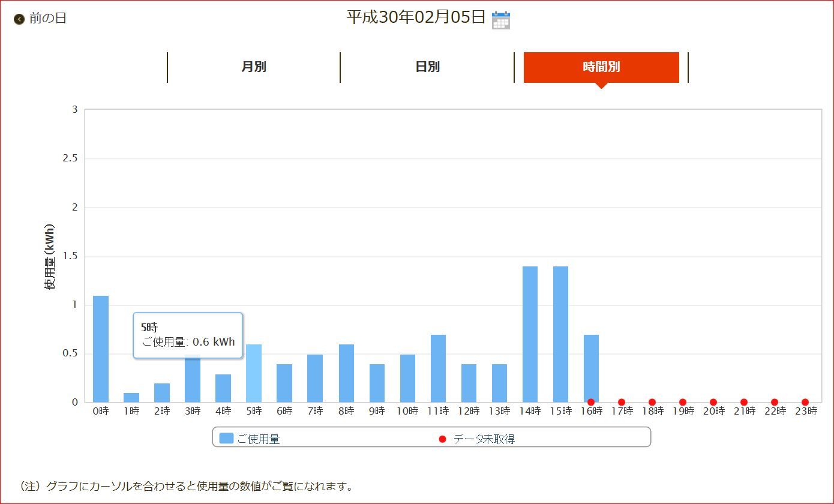Toggle ご使用量 legend blue swatch
This screenshot has height=504, width=834.
[226, 439]
